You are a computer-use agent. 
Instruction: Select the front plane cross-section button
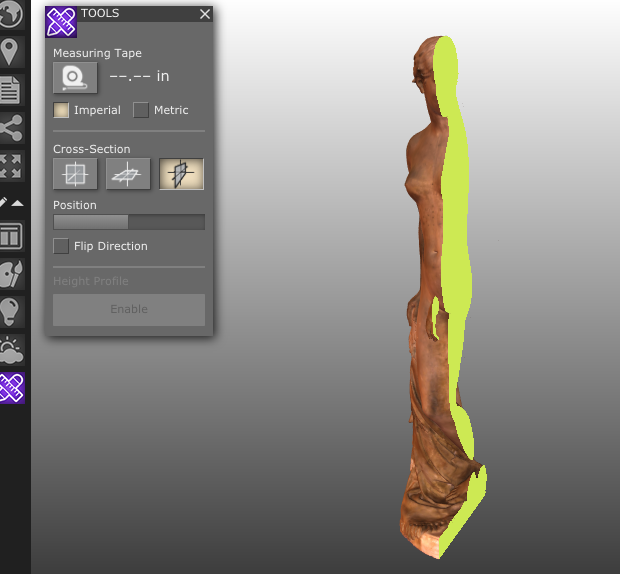pyautogui.click(x=75, y=174)
